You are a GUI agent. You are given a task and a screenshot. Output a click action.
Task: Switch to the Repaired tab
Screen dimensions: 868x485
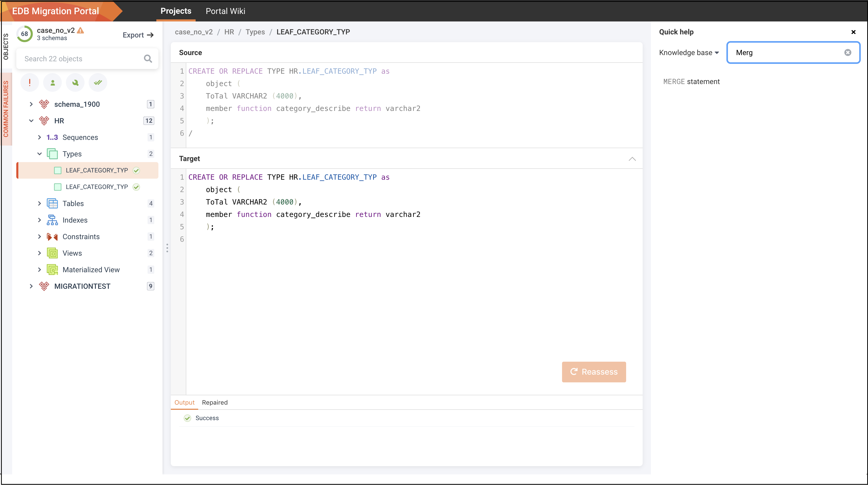click(x=215, y=403)
